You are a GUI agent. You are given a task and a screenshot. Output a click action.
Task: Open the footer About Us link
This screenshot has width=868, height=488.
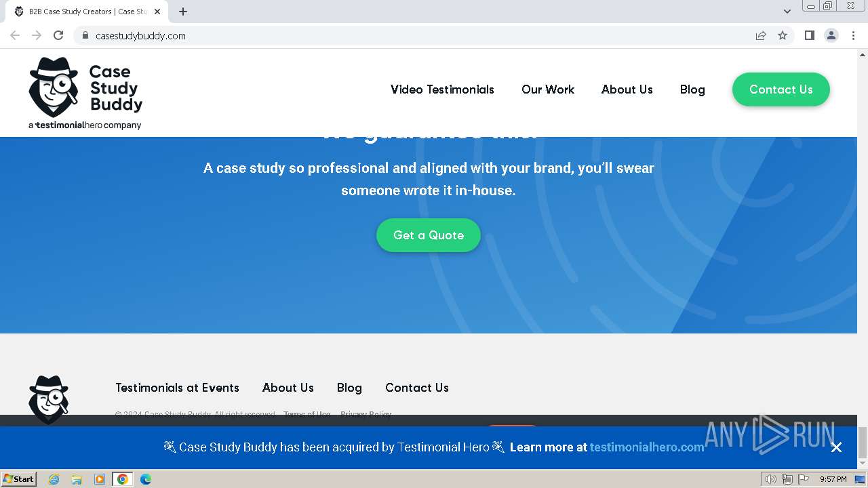pyautogui.click(x=288, y=388)
